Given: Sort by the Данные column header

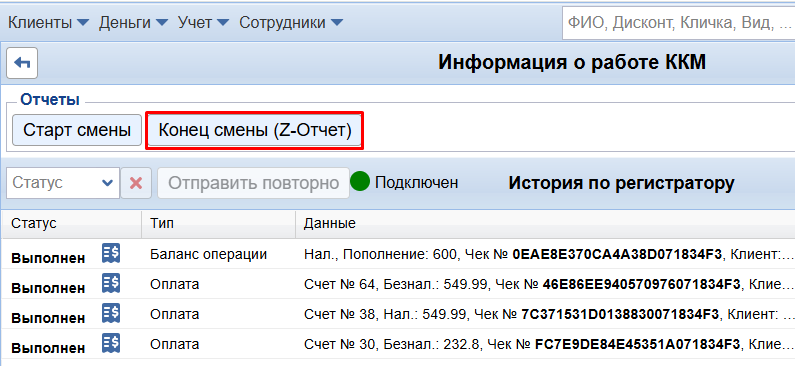Looking at the screenshot, I should coord(545,224).
